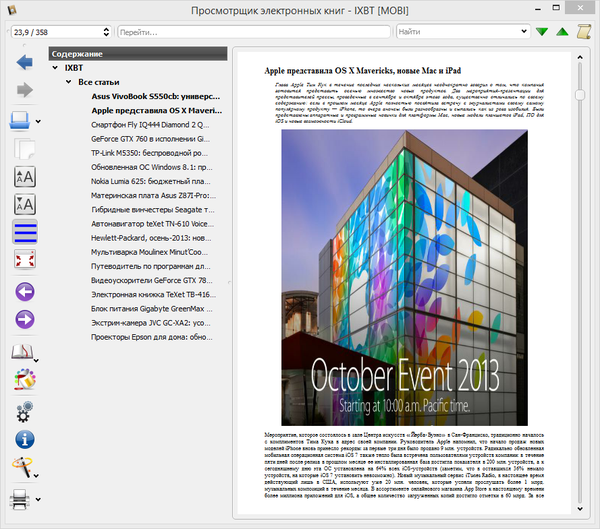The height and width of the screenshot is (529, 600).
Task: Open GeForce GTX 760 в исполнении article
Action: (x=150, y=139)
